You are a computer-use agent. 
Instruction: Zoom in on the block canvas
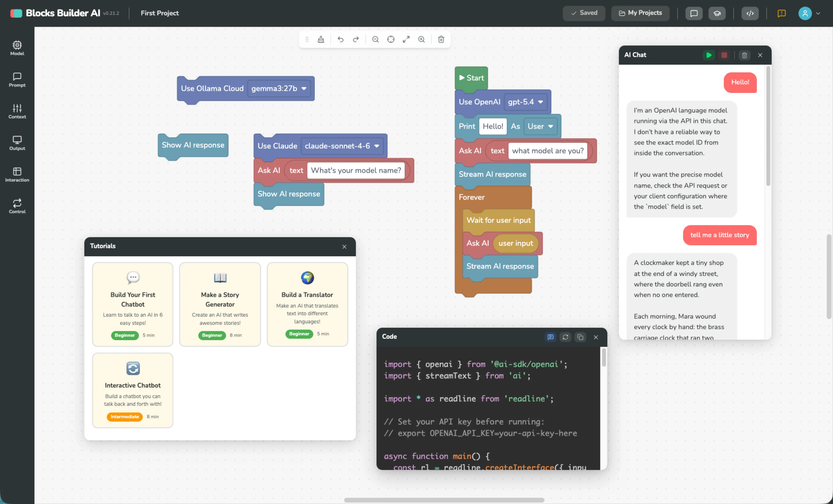point(422,39)
